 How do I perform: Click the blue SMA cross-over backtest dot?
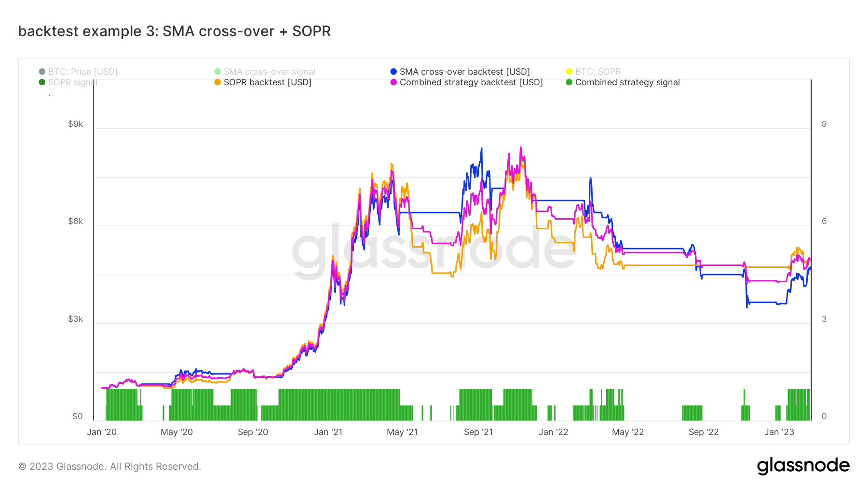pos(393,72)
